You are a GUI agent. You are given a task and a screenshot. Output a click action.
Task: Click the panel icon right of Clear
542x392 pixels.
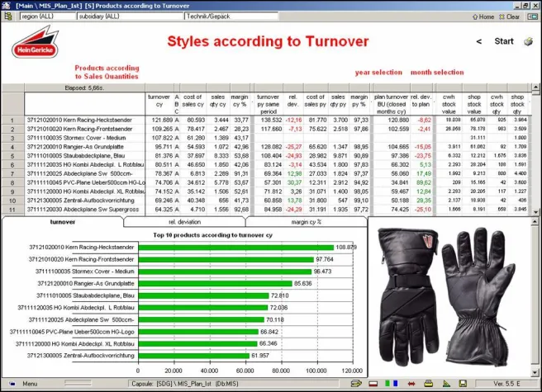532,17
